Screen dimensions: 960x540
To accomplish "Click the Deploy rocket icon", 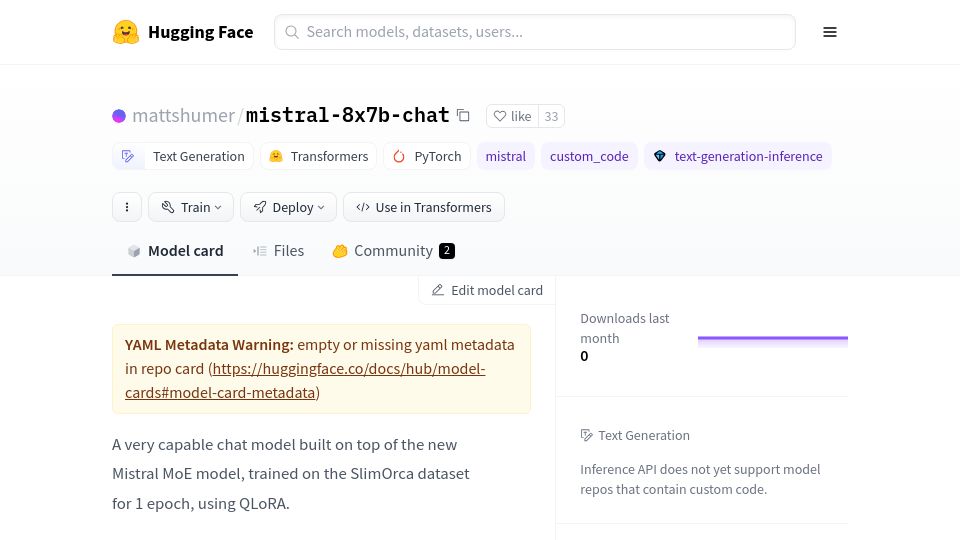I will (x=260, y=207).
